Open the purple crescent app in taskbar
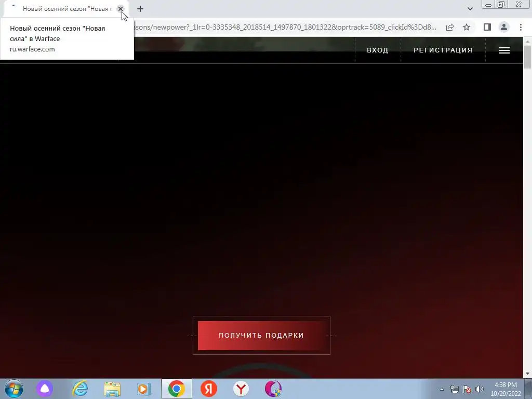The width and height of the screenshot is (532, 399). point(273,389)
